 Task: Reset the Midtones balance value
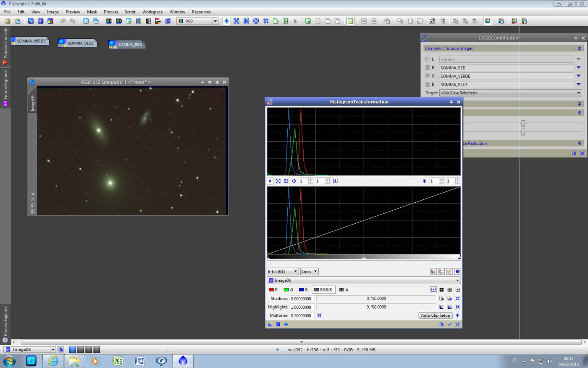point(319,315)
